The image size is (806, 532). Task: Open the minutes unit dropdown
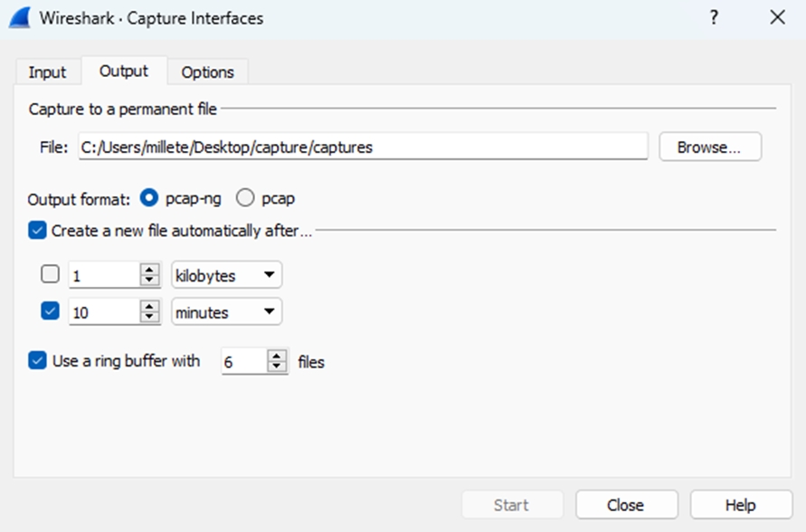[226, 312]
